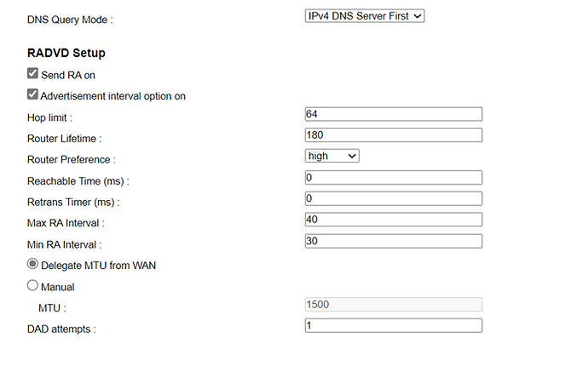Click the Retrans Timer (ms) input
Screen dimensions: 588x372
394,198
